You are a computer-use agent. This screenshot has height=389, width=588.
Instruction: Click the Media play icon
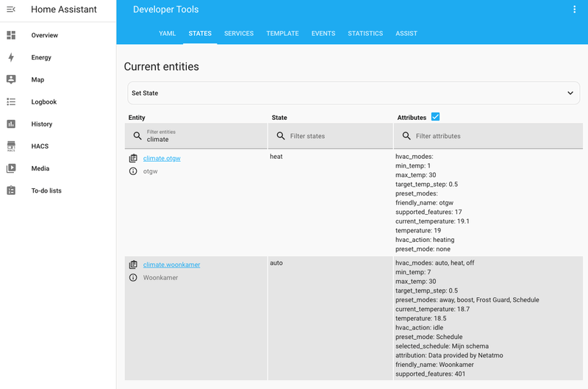11,168
